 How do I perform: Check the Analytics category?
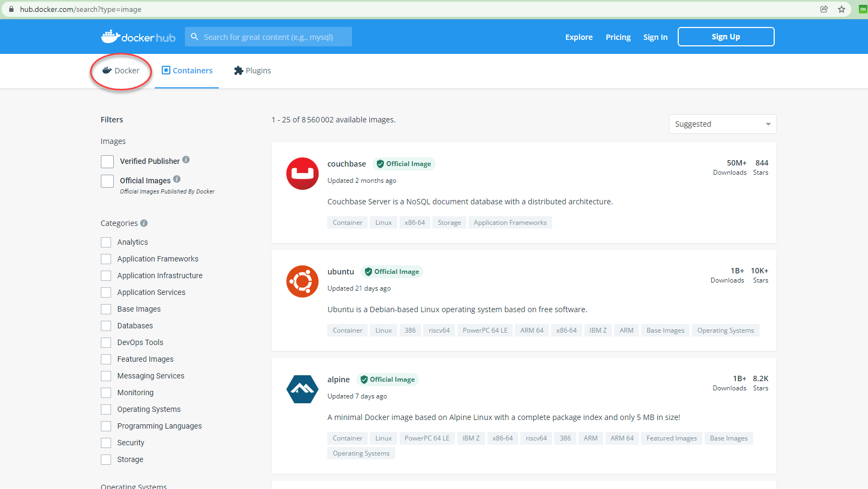(106, 243)
